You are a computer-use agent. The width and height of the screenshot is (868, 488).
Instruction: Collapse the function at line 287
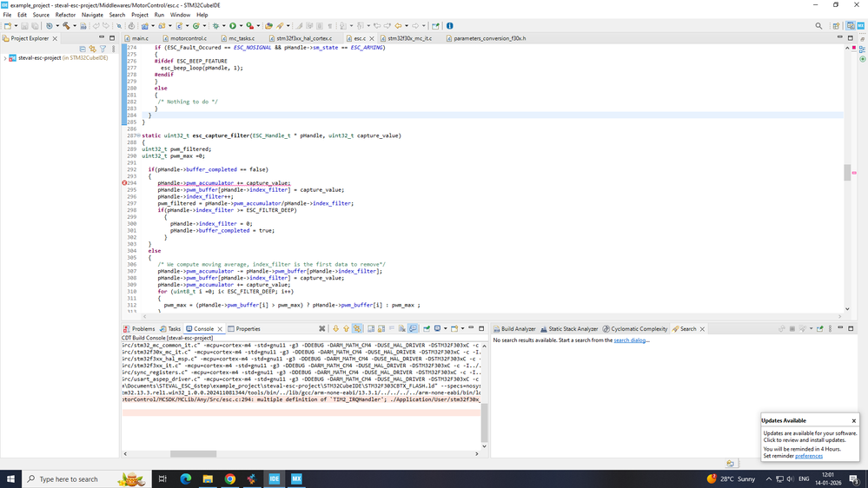[x=138, y=135]
